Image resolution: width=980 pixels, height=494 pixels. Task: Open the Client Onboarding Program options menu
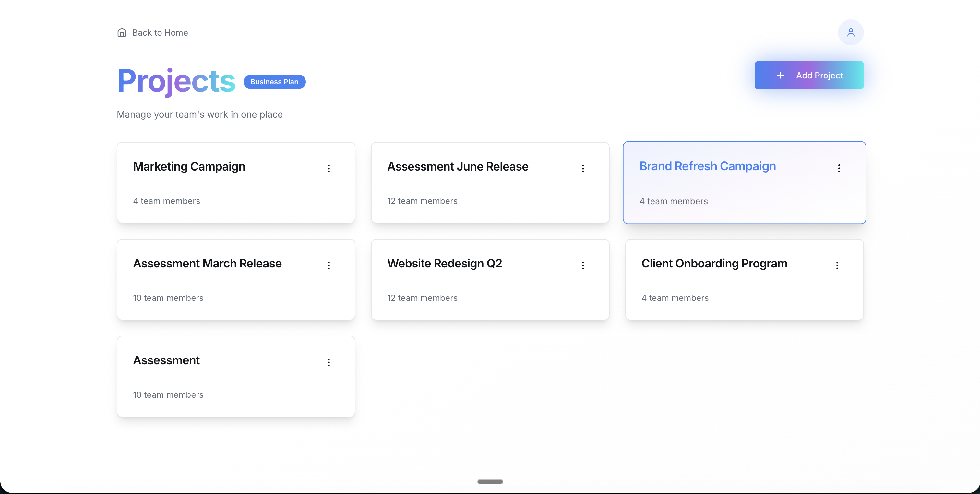(x=837, y=265)
